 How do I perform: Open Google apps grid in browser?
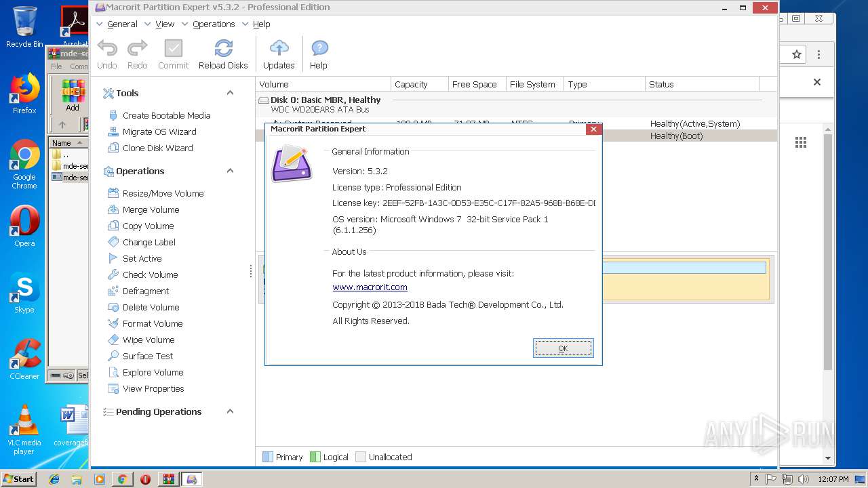click(801, 142)
